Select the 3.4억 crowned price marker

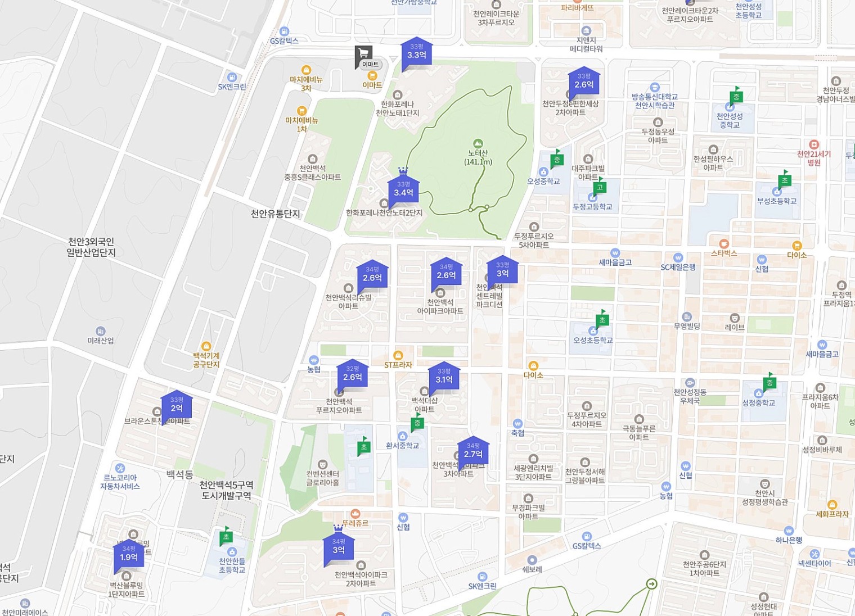coord(403,189)
